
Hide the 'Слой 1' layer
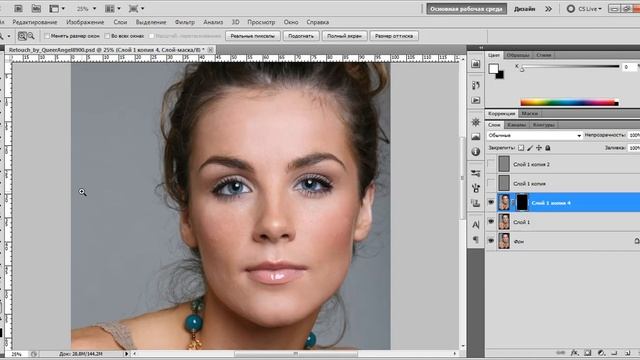pyautogui.click(x=491, y=222)
